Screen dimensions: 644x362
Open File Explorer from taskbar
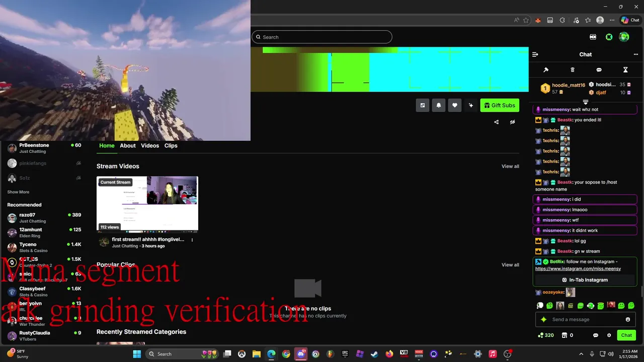[x=256, y=354]
